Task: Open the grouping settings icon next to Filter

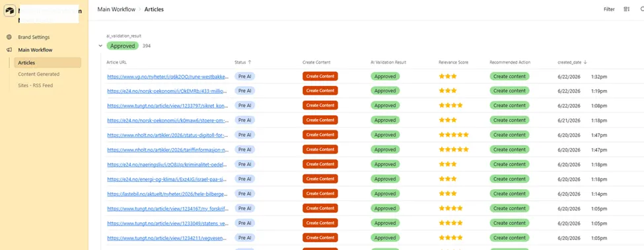Action: point(626,9)
